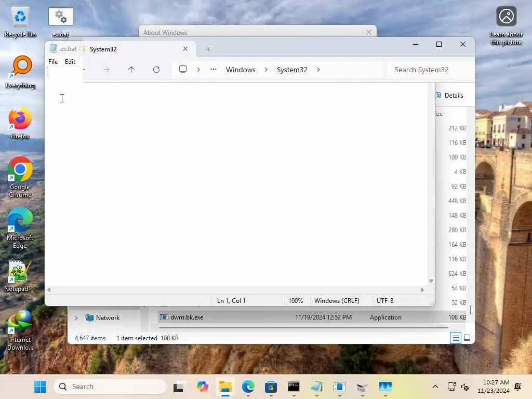This screenshot has height=399, width=532.
Task: Click the 448 KB size value
Action: (x=457, y=201)
